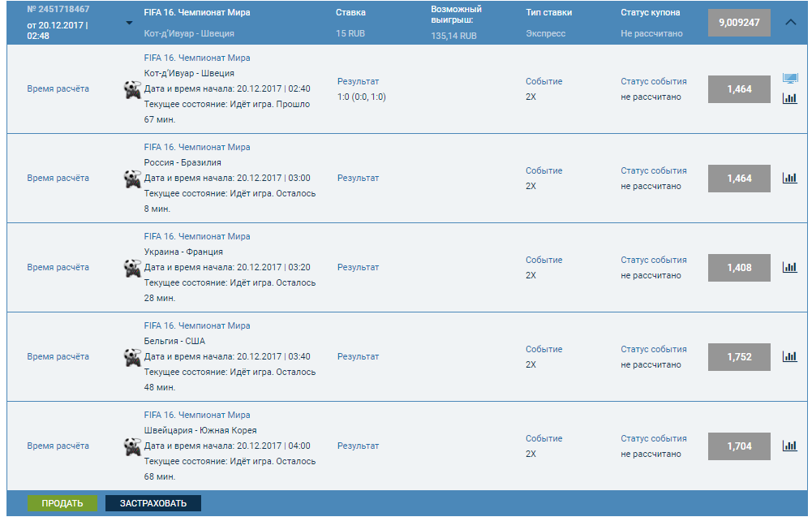This screenshot has height=517, width=812.
Task: Click event 2X in Швейцария - Южная Корея row
Action: click(531, 454)
